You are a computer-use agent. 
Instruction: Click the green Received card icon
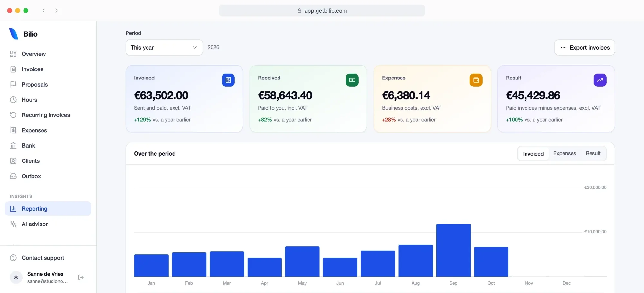pos(352,80)
